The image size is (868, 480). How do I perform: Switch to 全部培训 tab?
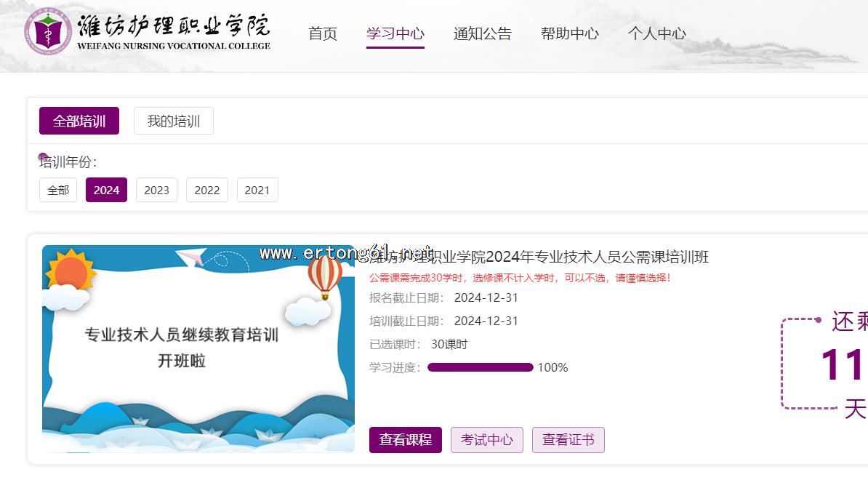[79, 121]
